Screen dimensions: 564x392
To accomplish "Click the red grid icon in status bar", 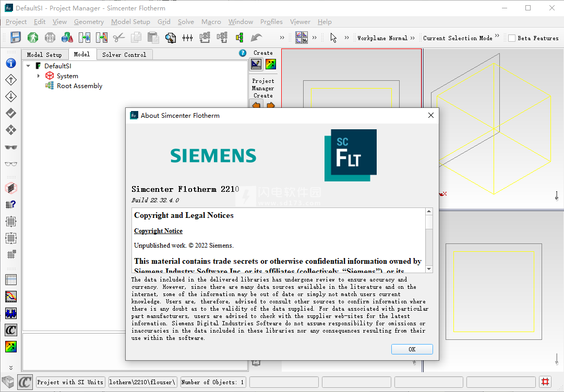I will click(x=545, y=382).
